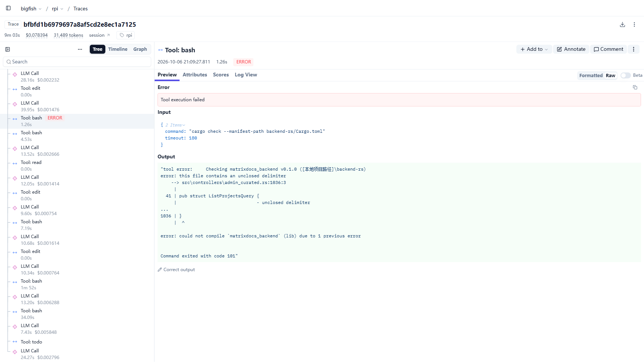The width and height of the screenshot is (644, 362).
Task: Click the pencil icon next to Correct output
Action: pos(160,270)
